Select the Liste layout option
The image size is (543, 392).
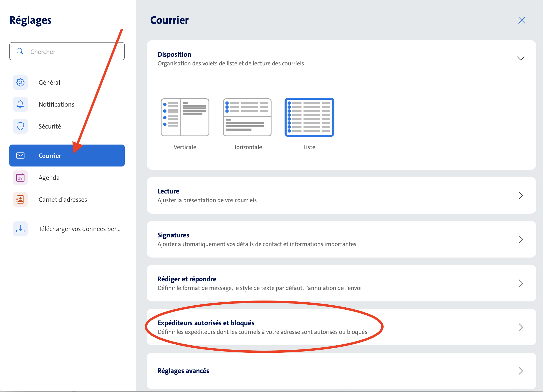(x=309, y=117)
